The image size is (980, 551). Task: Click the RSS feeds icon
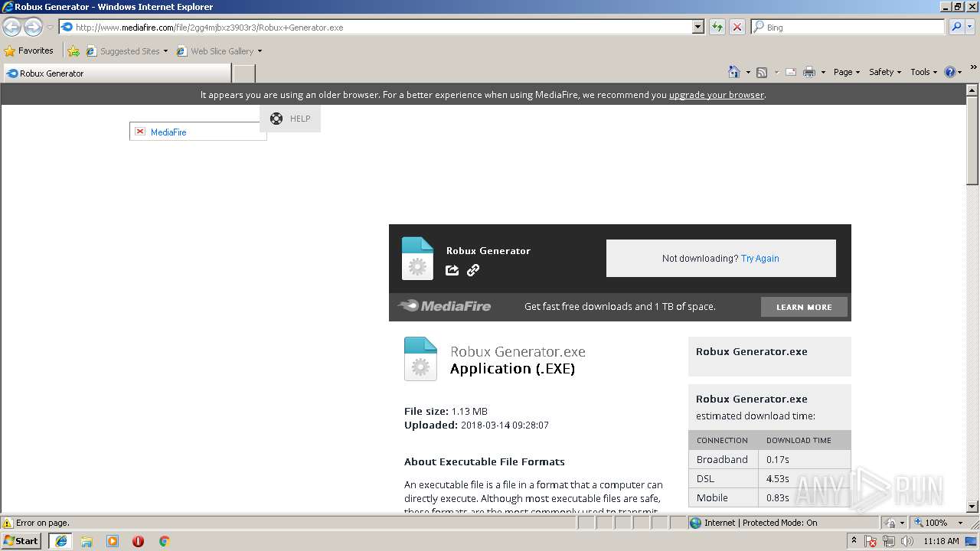(762, 72)
